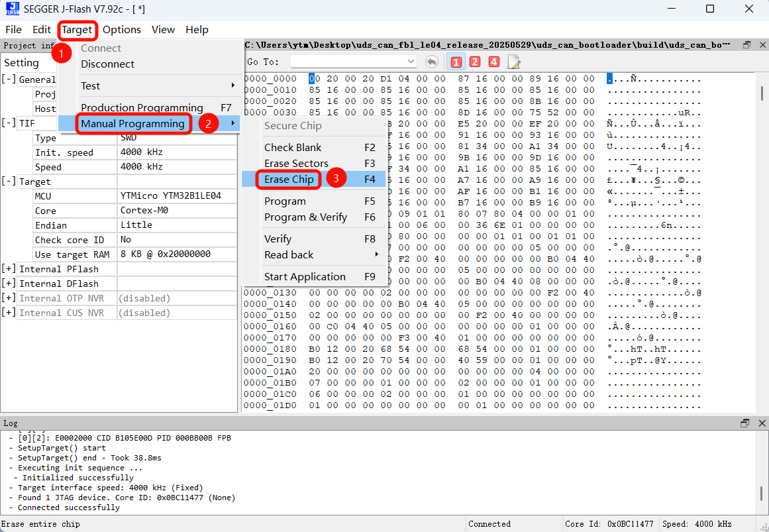Viewport: 769px width, 532px height.
Task: Open the Go To address dropdown
Action: click(x=411, y=62)
